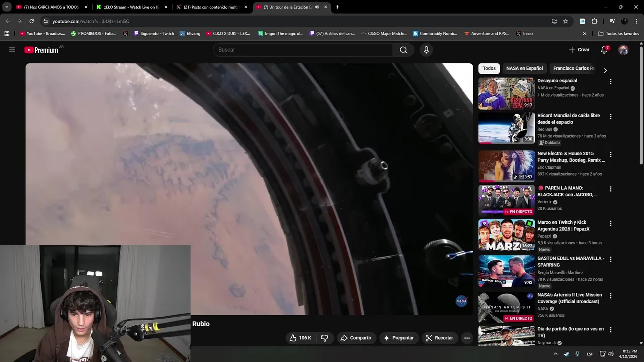The image size is (644, 362).
Task: Show more filter chips with right chevron
Action: click(x=605, y=70)
